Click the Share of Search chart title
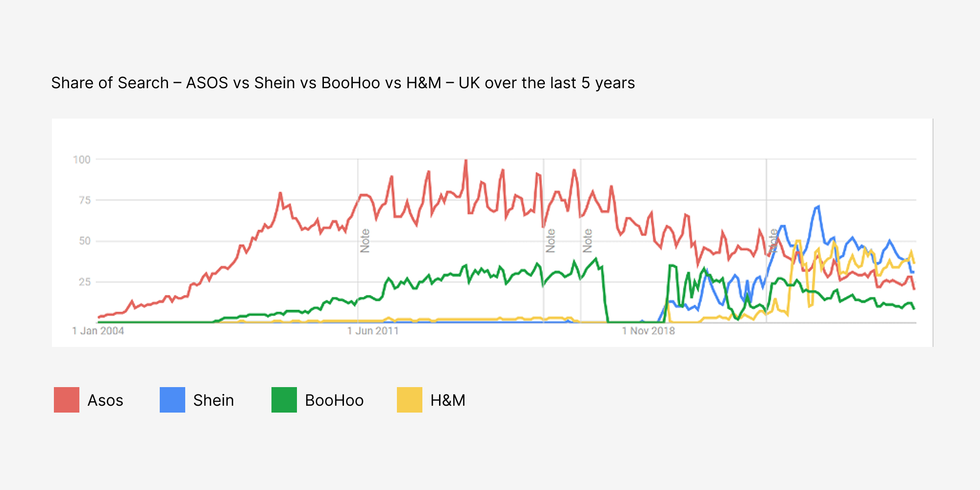This screenshot has width=980, height=490. coord(343,83)
